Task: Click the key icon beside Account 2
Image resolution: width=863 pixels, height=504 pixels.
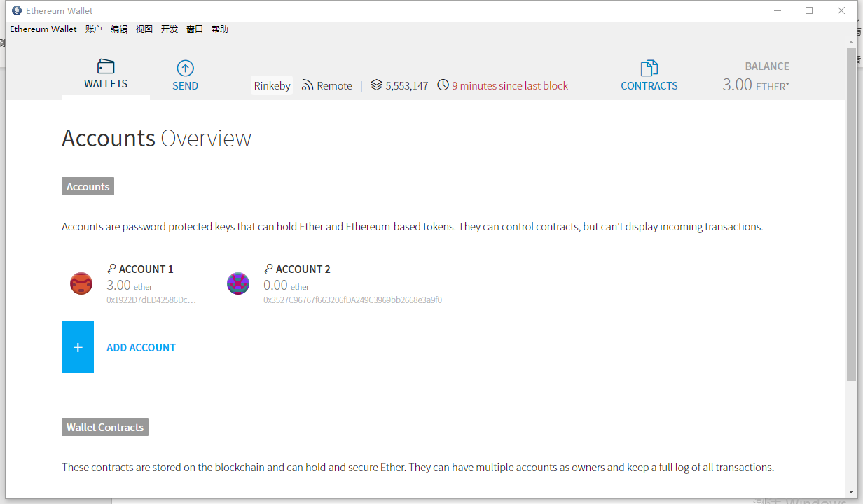Action: coord(268,269)
